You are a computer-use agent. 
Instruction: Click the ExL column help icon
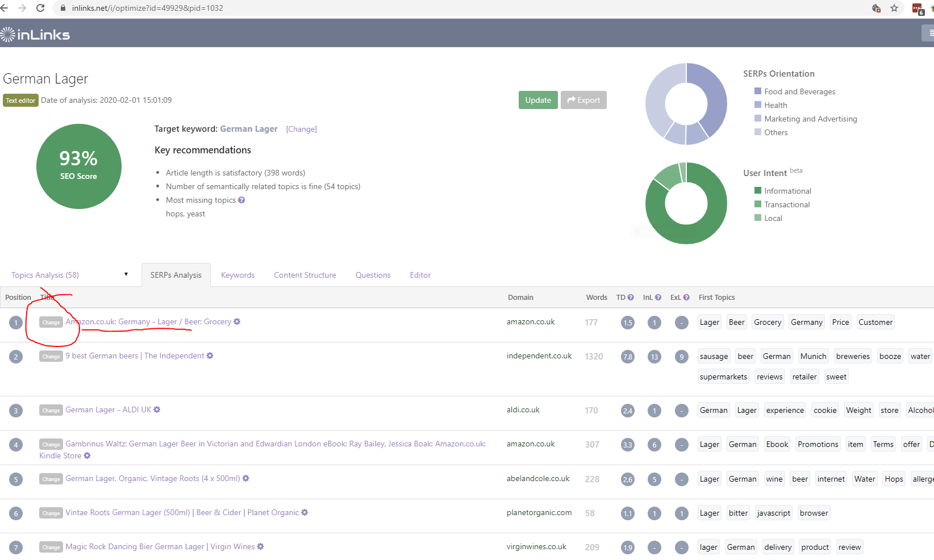coord(686,297)
